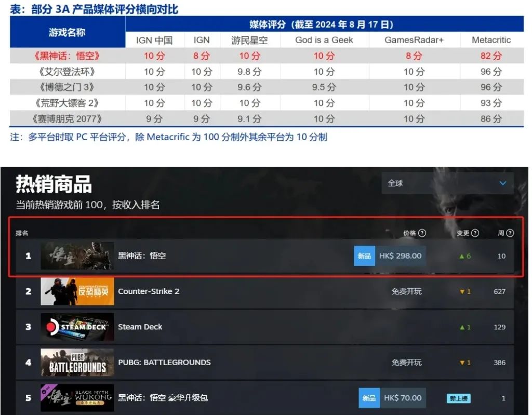Click the help icon next to 周
This screenshot has height=415, width=532.
point(510,233)
